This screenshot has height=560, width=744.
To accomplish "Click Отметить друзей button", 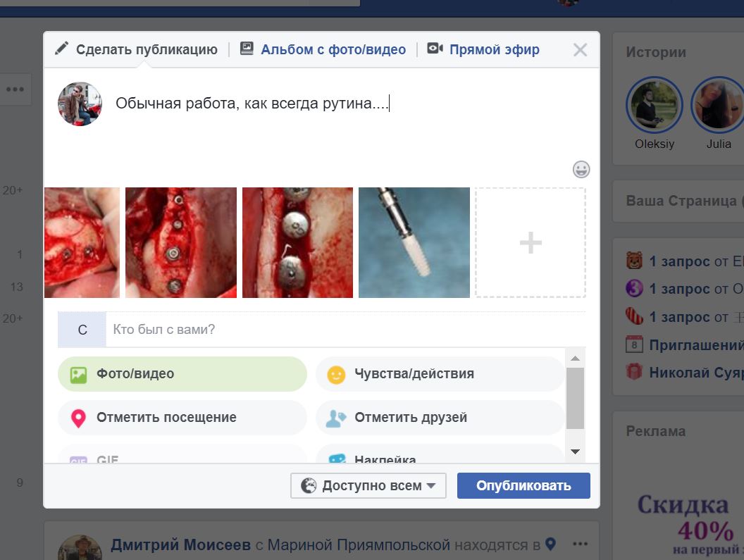I will [x=440, y=418].
